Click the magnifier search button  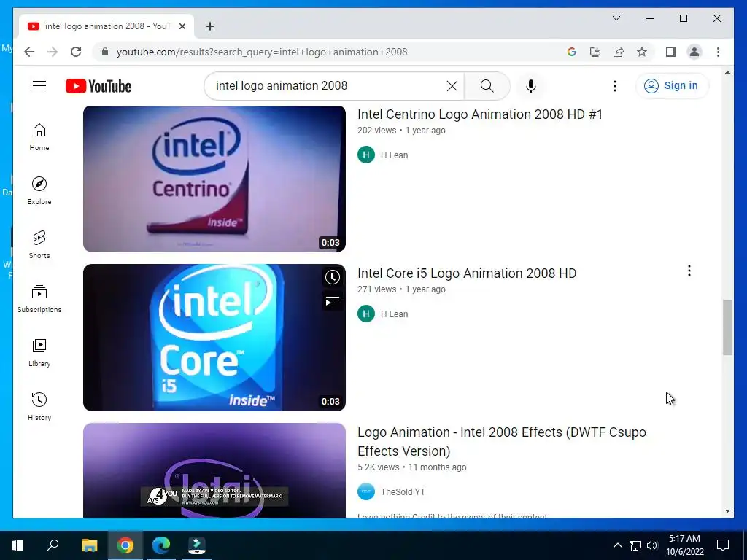coord(487,86)
